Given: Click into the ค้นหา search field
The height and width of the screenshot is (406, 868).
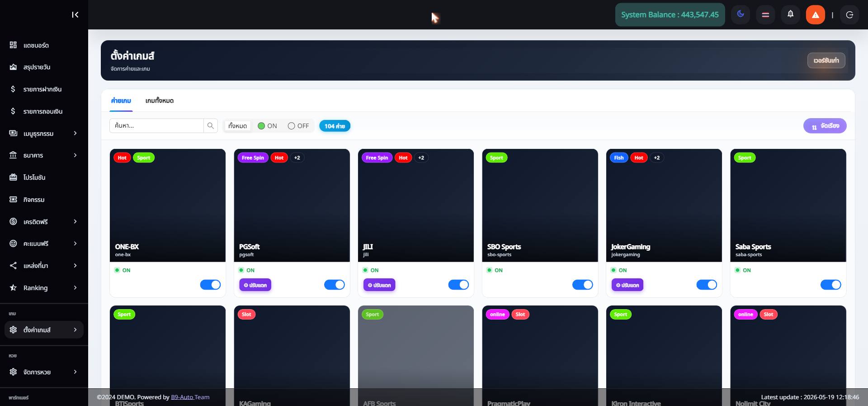Looking at the screenshot, I should [x=156, y=126].
